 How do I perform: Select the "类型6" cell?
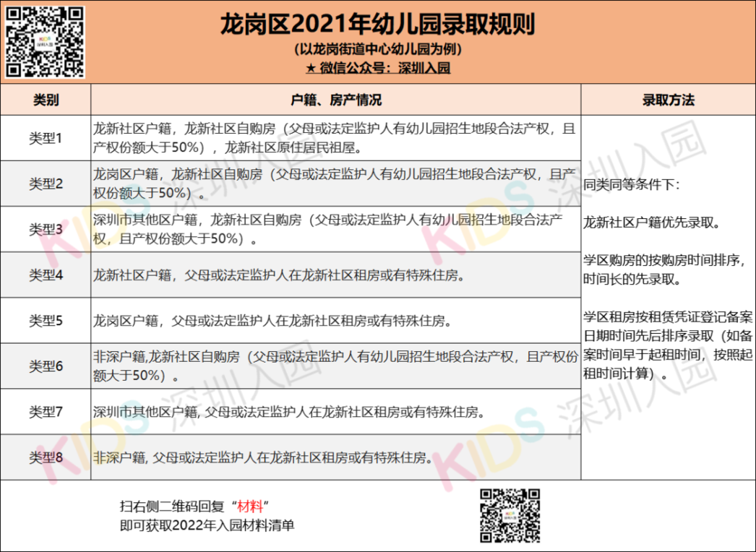pyautogui.click(x=46, y=366)
